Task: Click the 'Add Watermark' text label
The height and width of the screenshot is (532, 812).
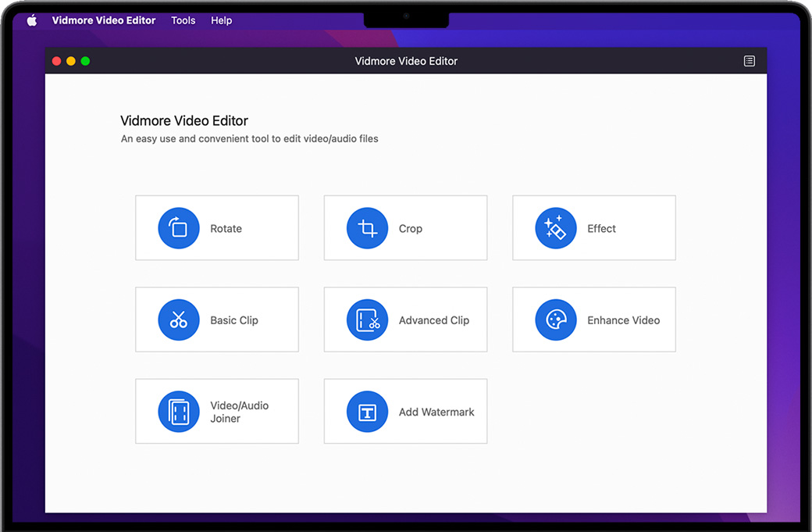Action: point(436,412)
